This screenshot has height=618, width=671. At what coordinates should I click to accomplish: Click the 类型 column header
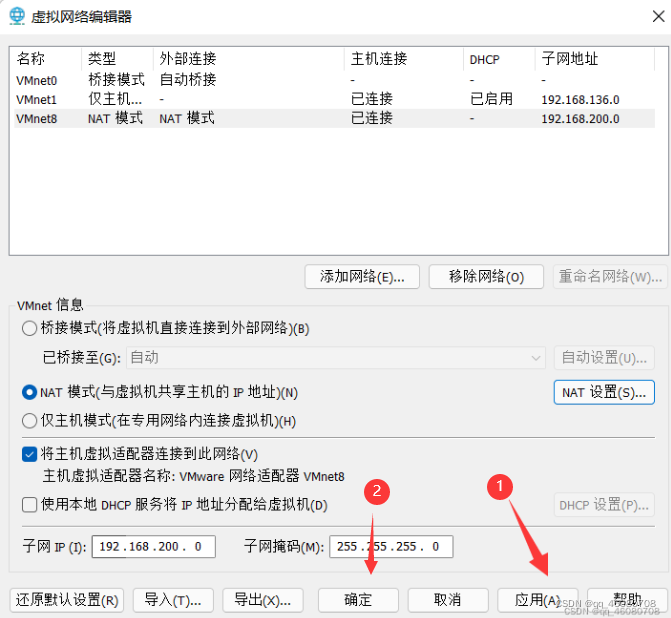(117, 59)
